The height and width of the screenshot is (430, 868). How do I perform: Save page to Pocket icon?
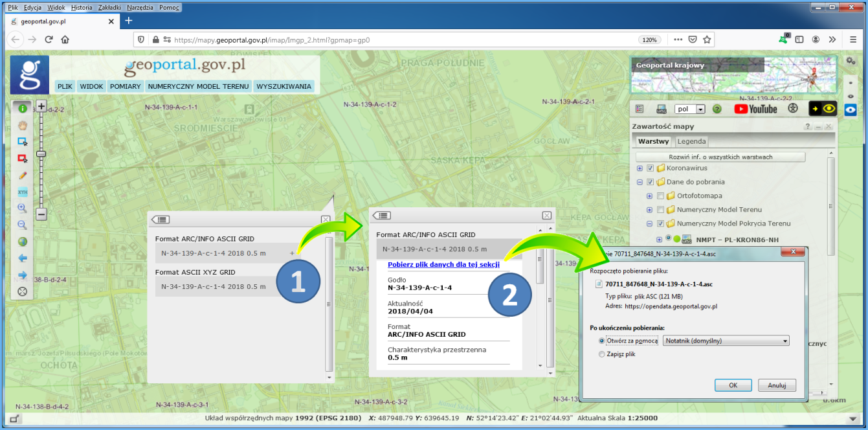click(692, 40)
